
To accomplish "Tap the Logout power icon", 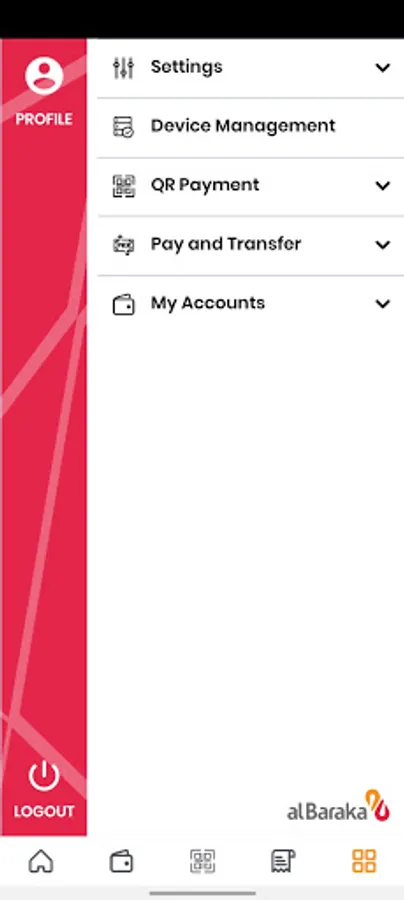I will (44, 776).
